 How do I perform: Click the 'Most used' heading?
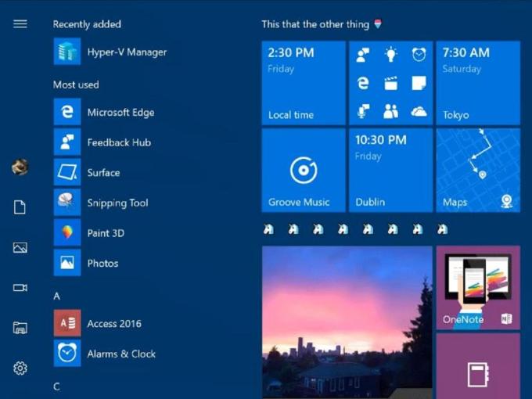coord(76,84)
